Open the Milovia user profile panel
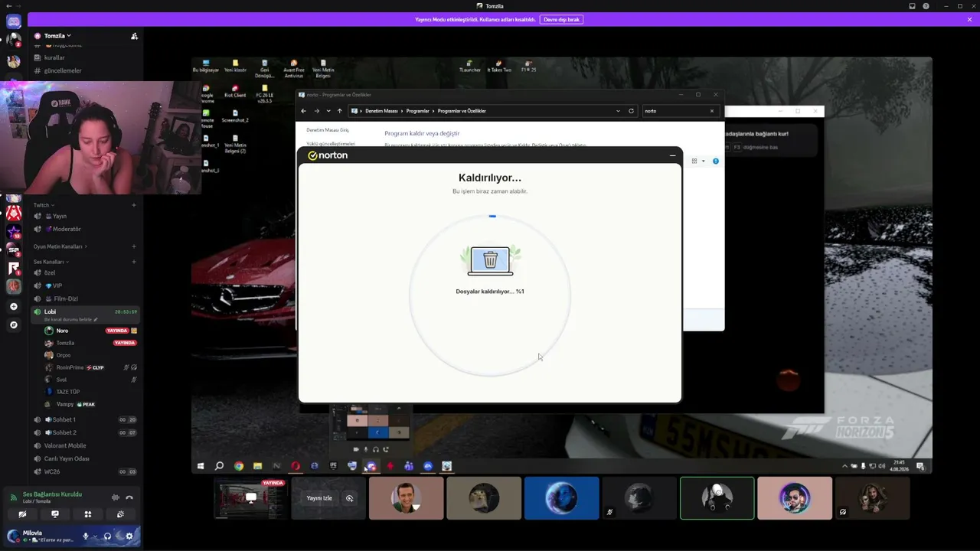Image resolution: width=980 pixels, height=551 pixels. click(x=41, y=536)
